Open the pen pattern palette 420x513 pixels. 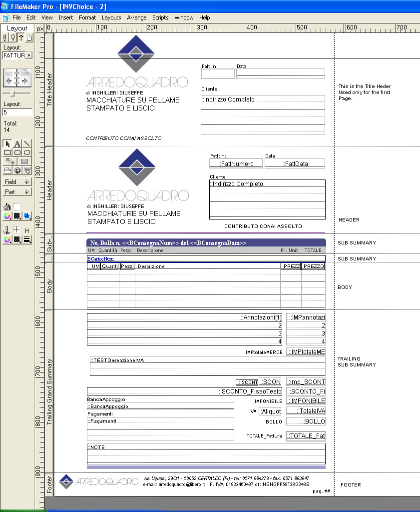point(17,239)
